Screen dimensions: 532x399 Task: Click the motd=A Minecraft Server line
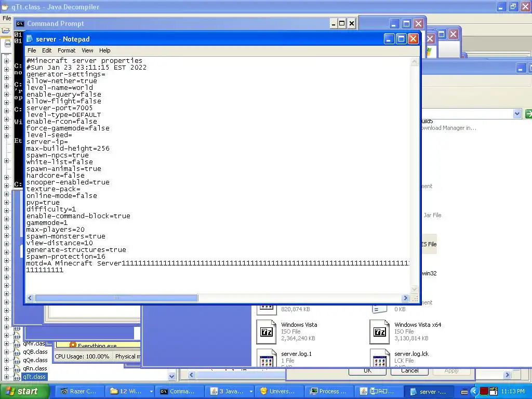218,263
